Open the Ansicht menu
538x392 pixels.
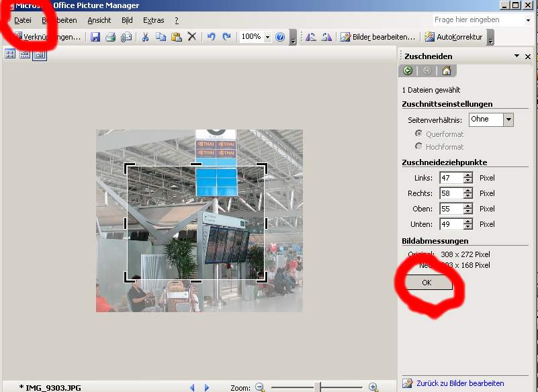[99, 20]
